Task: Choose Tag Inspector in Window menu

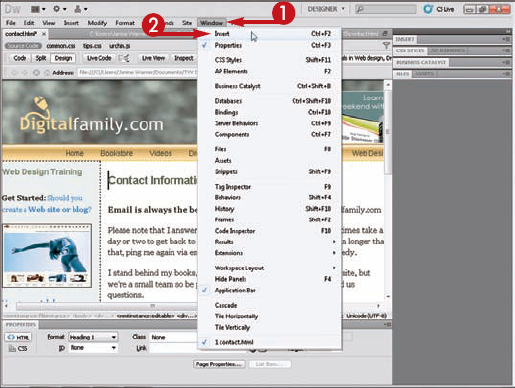Action: pyautogui.click(x=269, y=187)
